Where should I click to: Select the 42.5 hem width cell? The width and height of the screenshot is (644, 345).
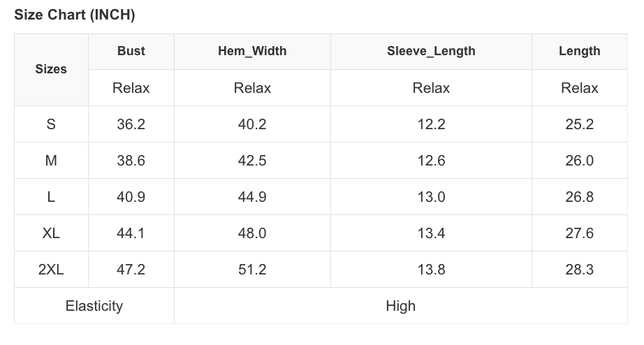[252, 161]
